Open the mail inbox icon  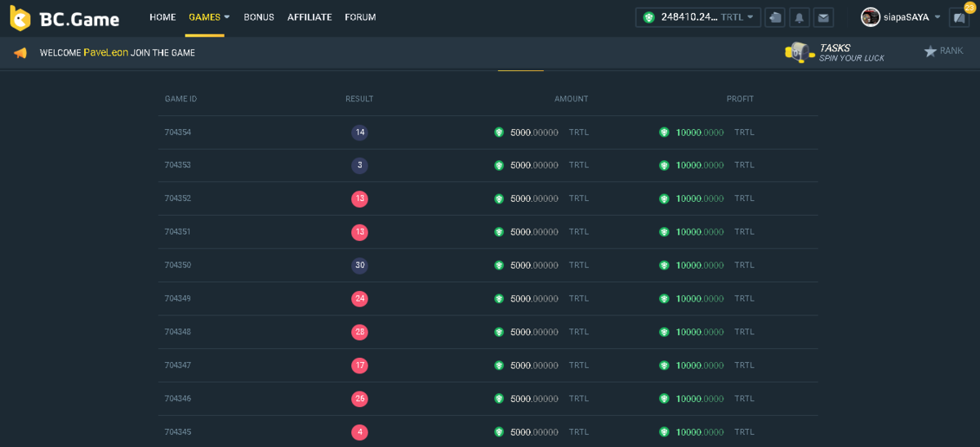coord(823,17)
